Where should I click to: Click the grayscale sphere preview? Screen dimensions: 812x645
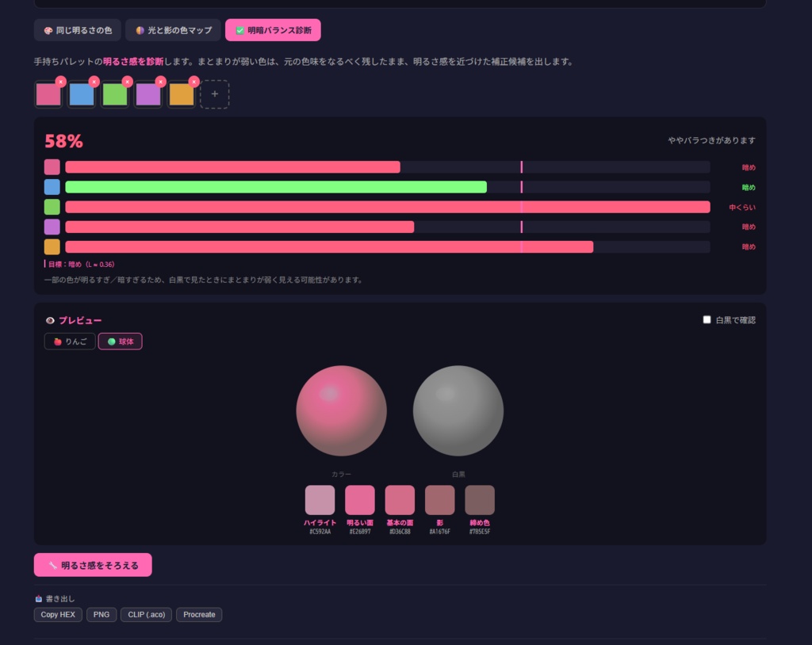458,411
